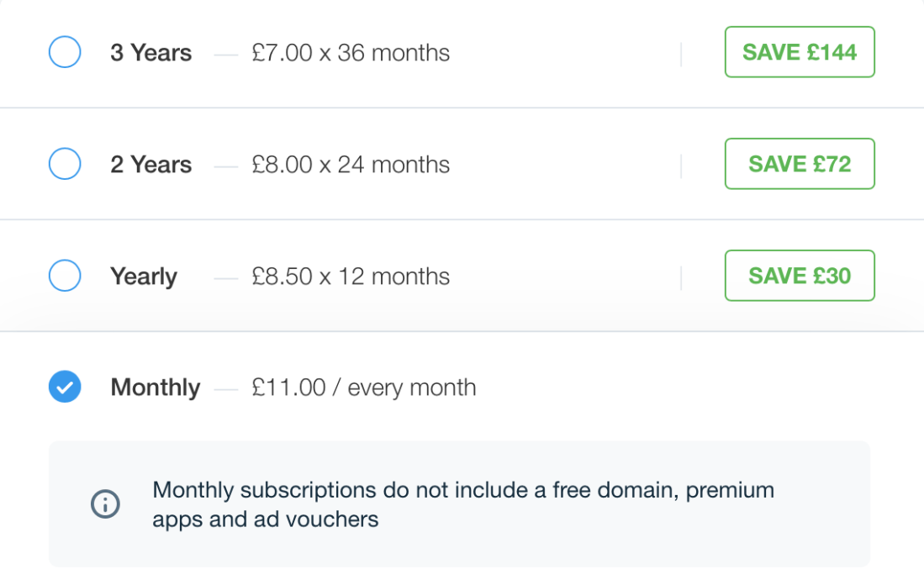The width and height of the screenshot is (924, 585).
Task: Click the £11.00 / every month price text
Action: coord(364,388)
